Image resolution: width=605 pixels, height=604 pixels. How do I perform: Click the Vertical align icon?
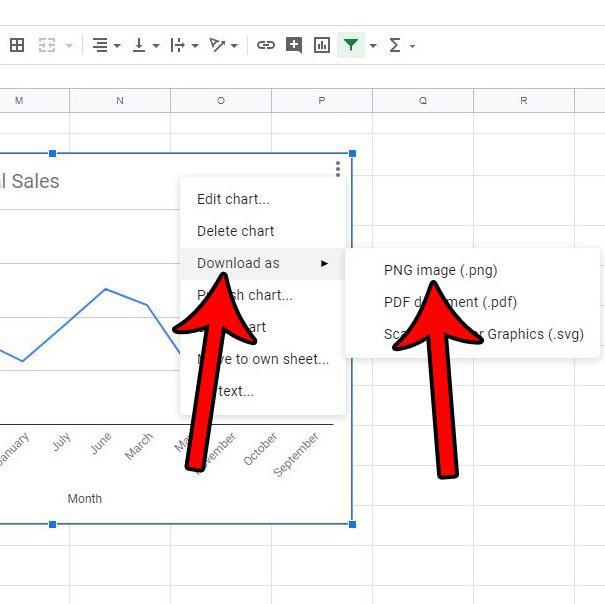(139, 45)
